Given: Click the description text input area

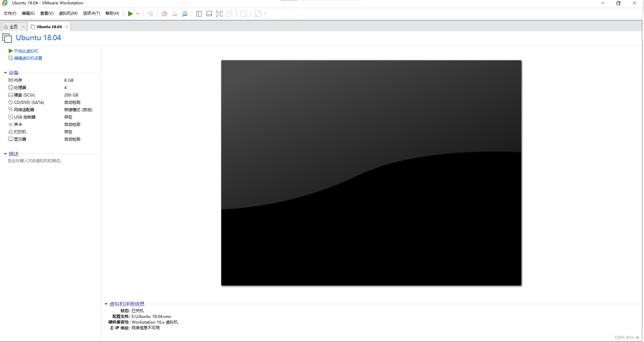Looking at the screenshot, I should [35, 161].
